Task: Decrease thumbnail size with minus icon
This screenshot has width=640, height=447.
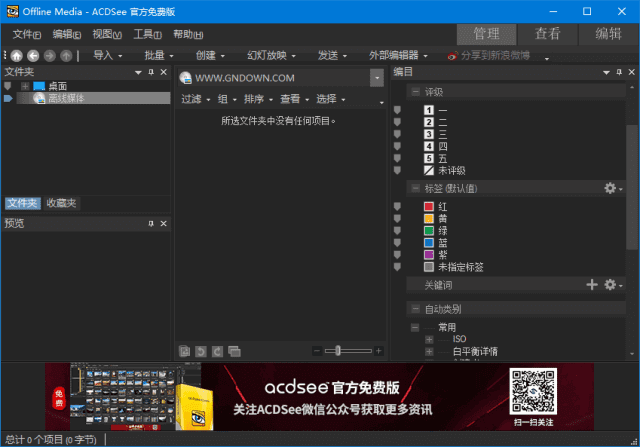Action: [317, 351]
